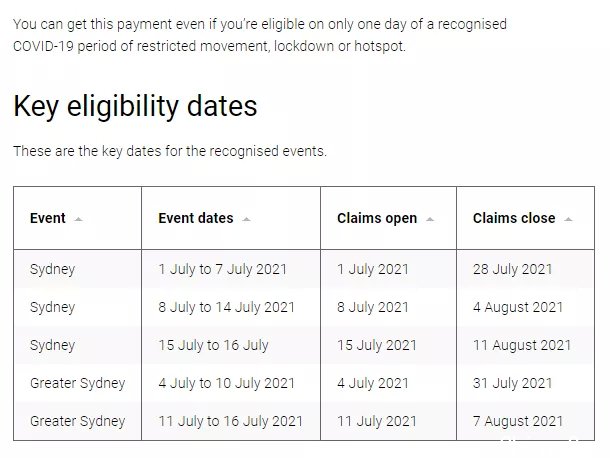Click the 15 July to 16 July cell
This screenshot has width=610, height=458.
pyautogui.click(x=231, y=345)
